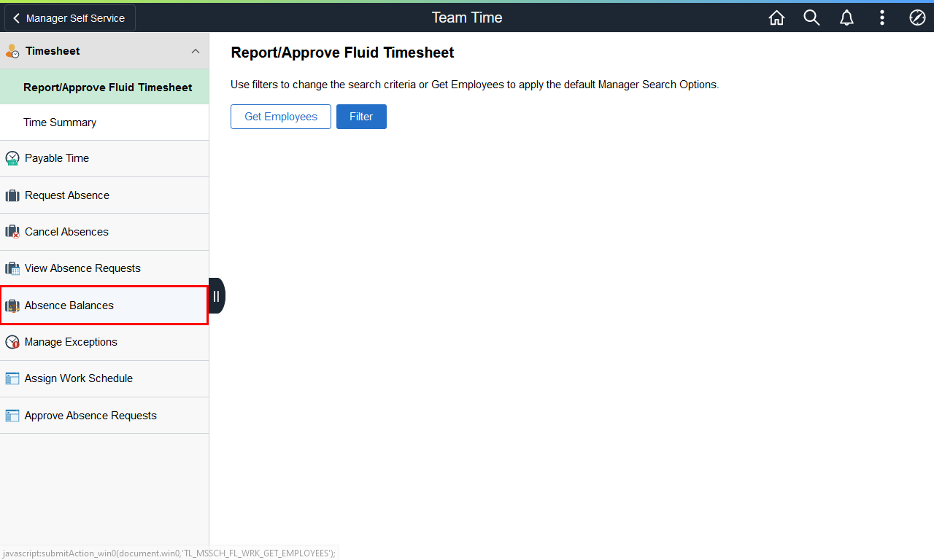Open Manage Exceptions menu item

pyautogui.click(x=104, y=342)
